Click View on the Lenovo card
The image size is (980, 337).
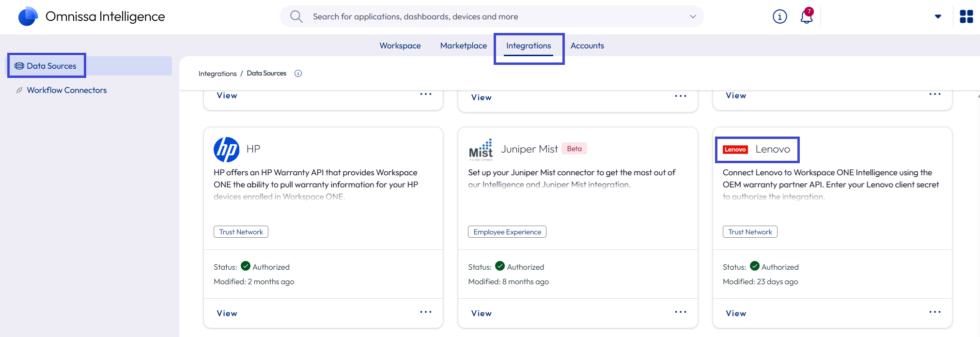pyautogui.click(x=736, y=313)
